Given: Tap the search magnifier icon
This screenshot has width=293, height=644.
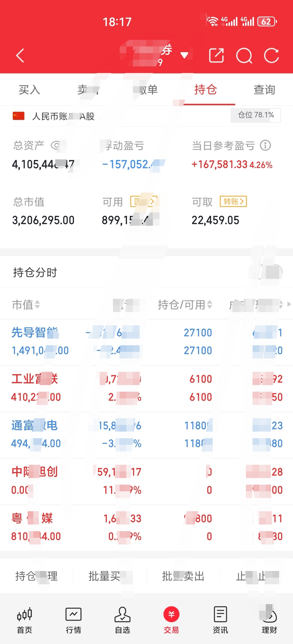Looking at the screenshot, I should pyautogui.click(x=244, y=55).
